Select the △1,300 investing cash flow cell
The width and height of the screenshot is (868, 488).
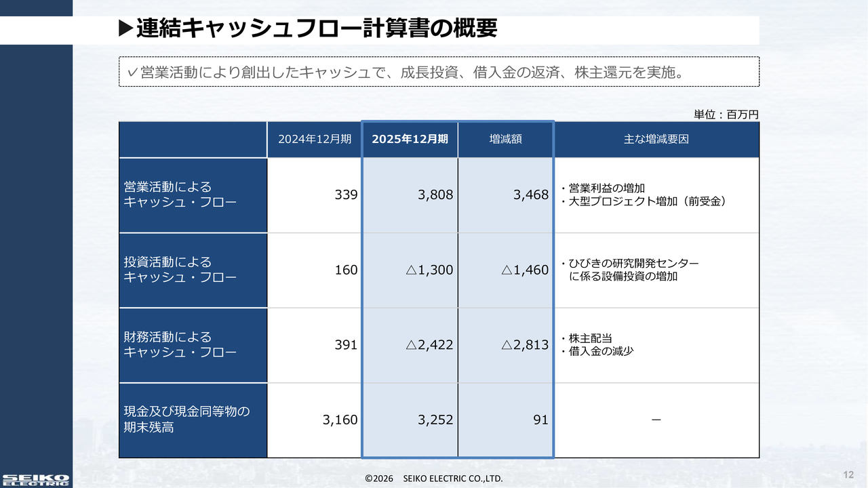[x=429, y=270]
